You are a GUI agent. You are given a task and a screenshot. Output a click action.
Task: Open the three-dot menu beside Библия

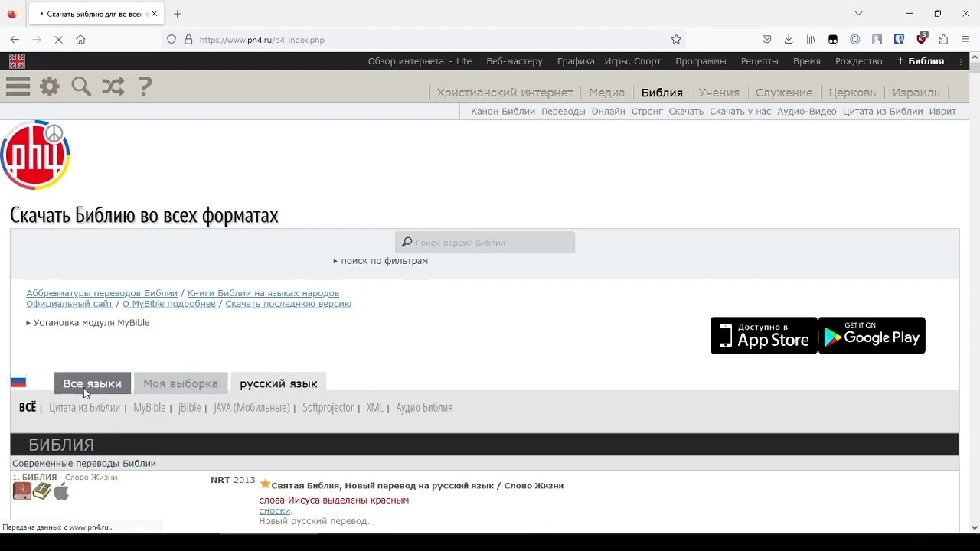tap(961, 61)
